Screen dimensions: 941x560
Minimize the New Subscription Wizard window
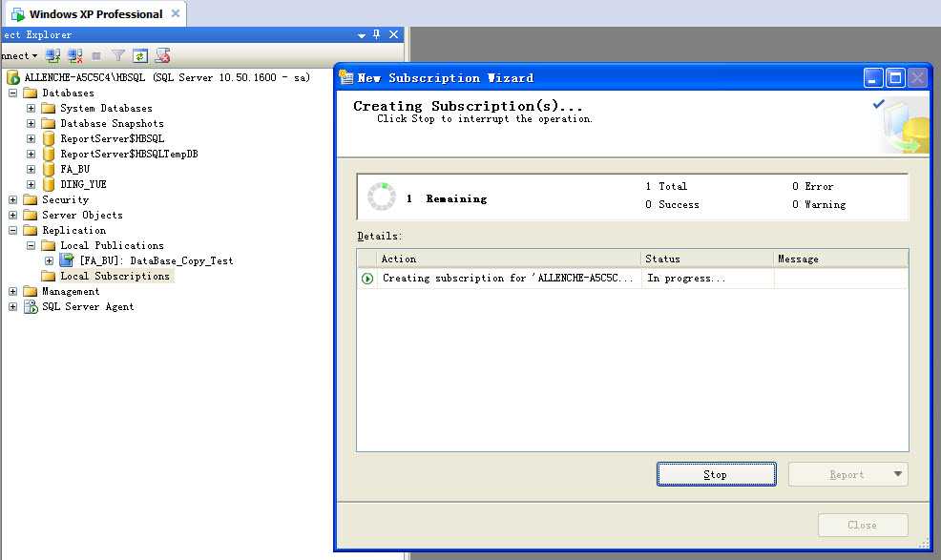tap(873, 77)
